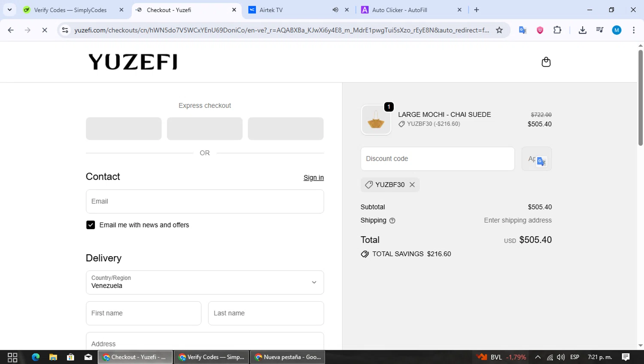Screen dimensions: 644x364
Task: Open a new browser tab
Action: click(x=477, y=10)
